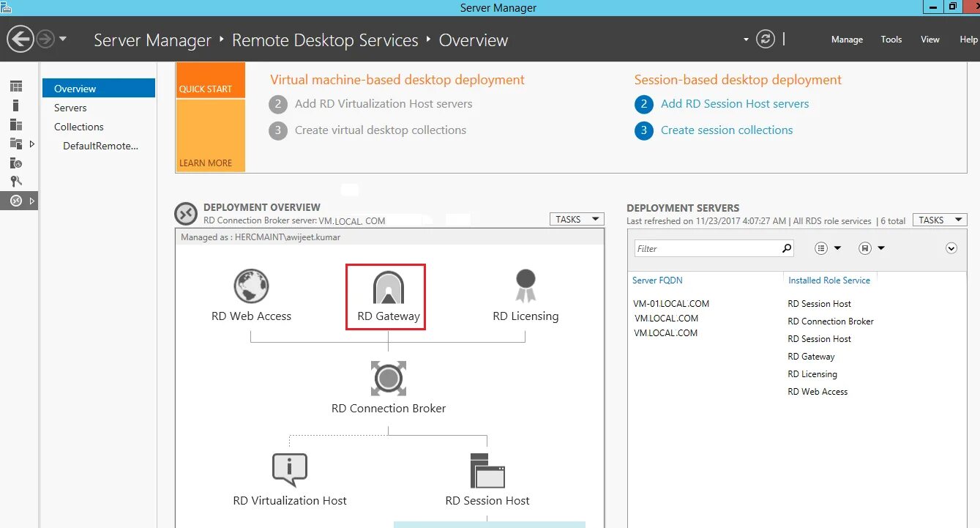Select the RD Licensing ribbon icon

pos(525,286)
